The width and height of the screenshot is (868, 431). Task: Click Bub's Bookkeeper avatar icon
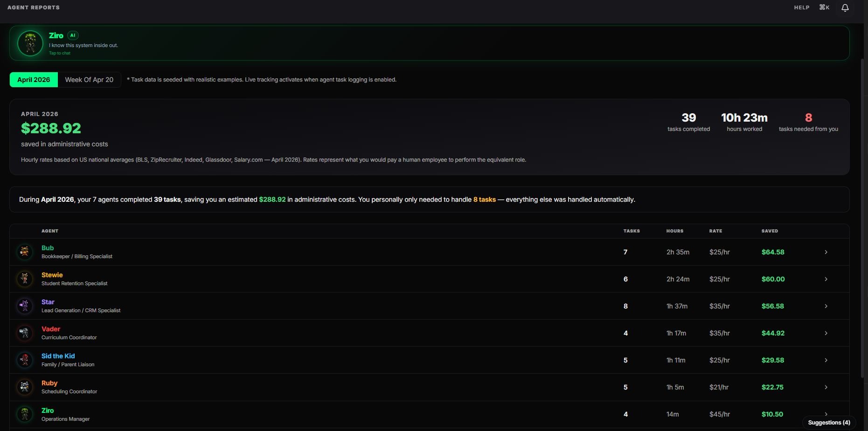click(24, 252)
